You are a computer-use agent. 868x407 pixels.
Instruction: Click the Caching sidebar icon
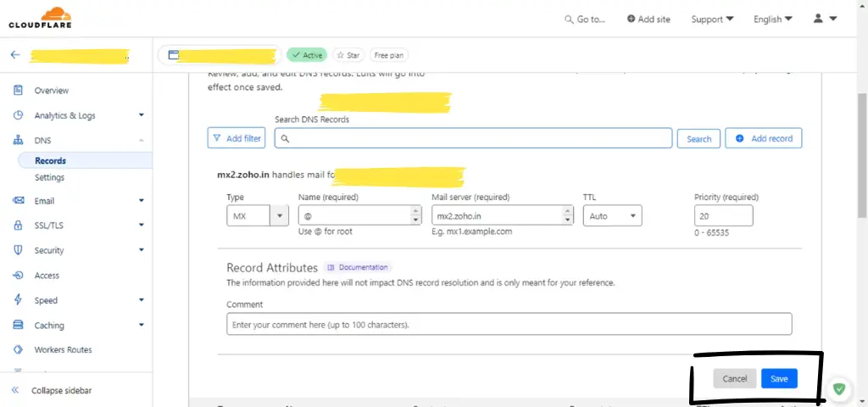(18, 326)
